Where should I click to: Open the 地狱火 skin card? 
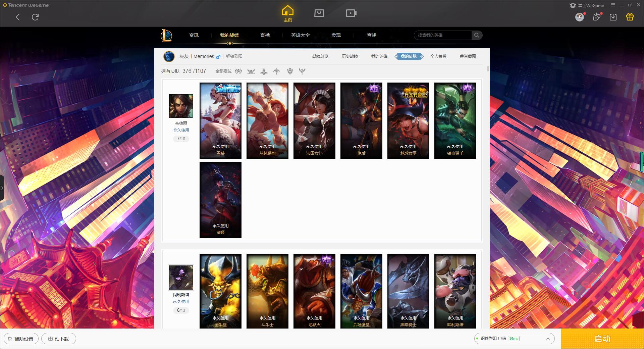click(314, 291)
